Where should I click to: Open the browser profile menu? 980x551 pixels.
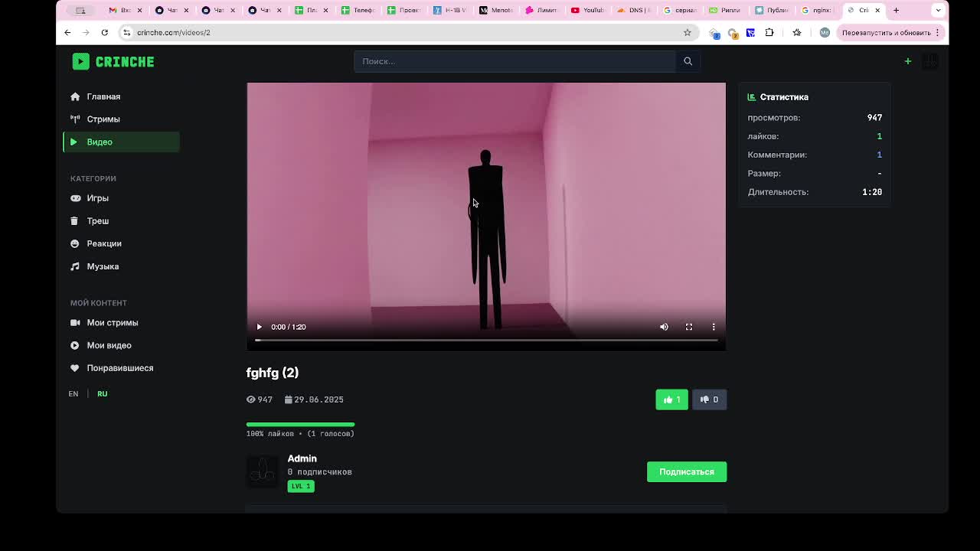(825, 32)
